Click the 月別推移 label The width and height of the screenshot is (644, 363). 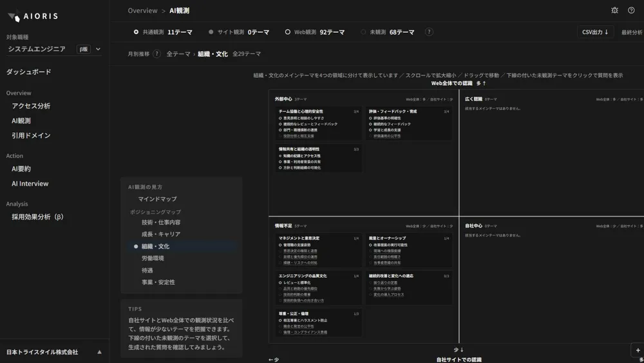(x=138, y=54)
